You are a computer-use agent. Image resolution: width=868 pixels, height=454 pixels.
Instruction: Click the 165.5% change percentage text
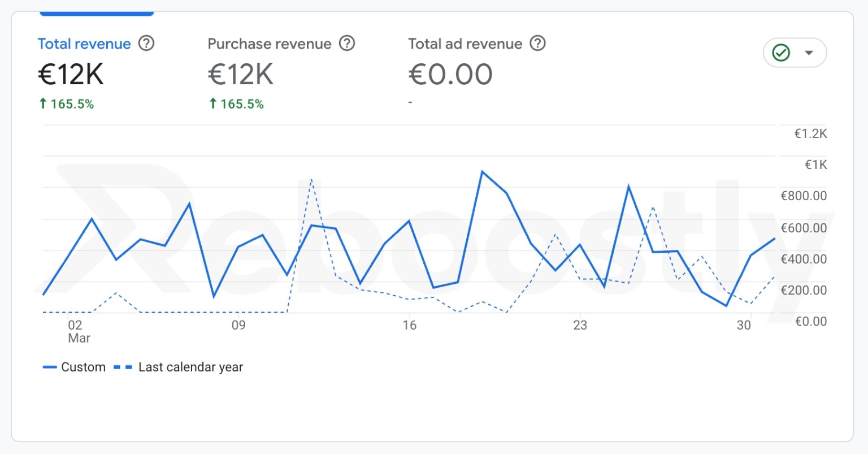72,103
